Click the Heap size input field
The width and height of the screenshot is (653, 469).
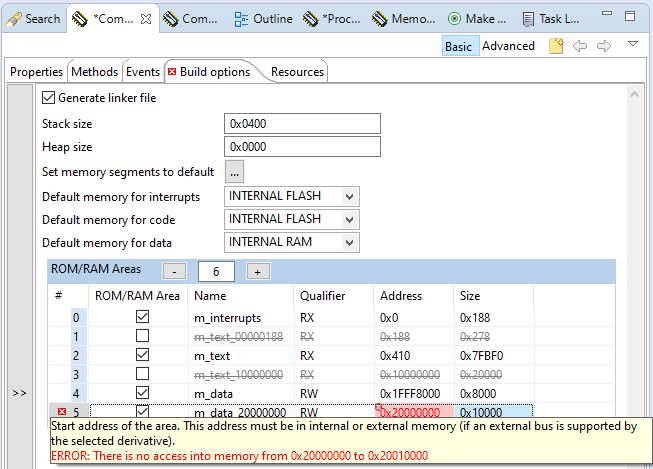tap(302, 147)
